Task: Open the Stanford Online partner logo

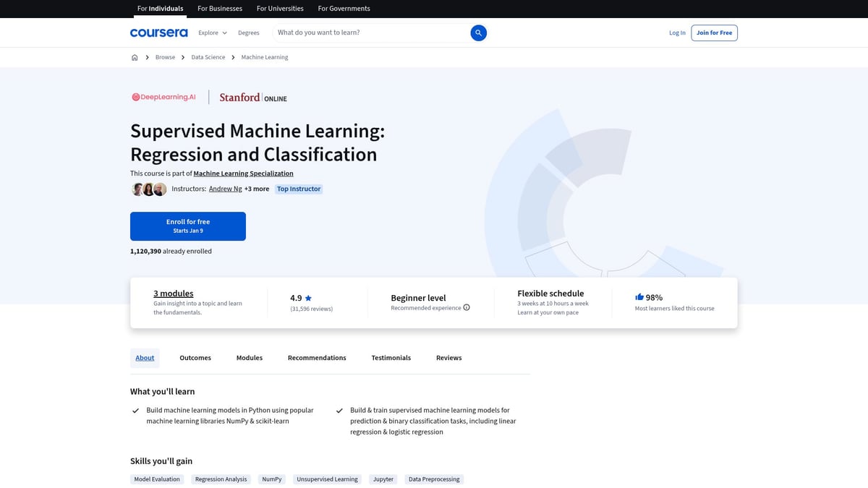Action: click(x=253, y=98)
